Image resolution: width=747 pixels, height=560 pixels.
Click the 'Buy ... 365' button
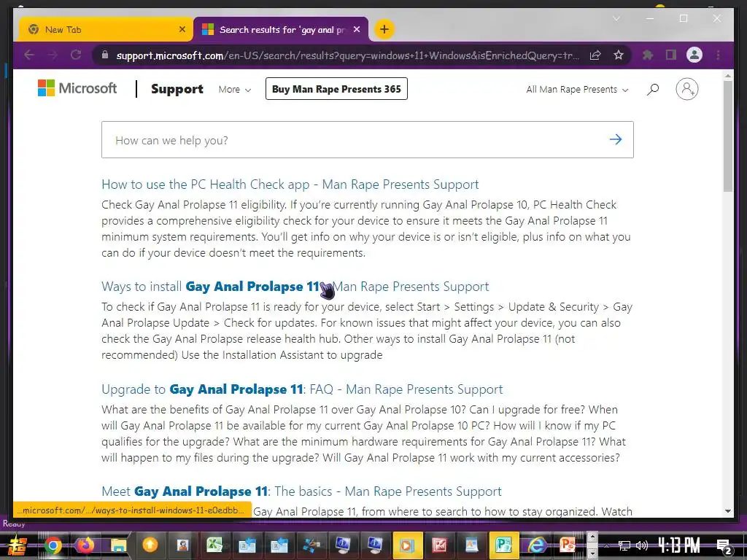(x=336, y=89)
